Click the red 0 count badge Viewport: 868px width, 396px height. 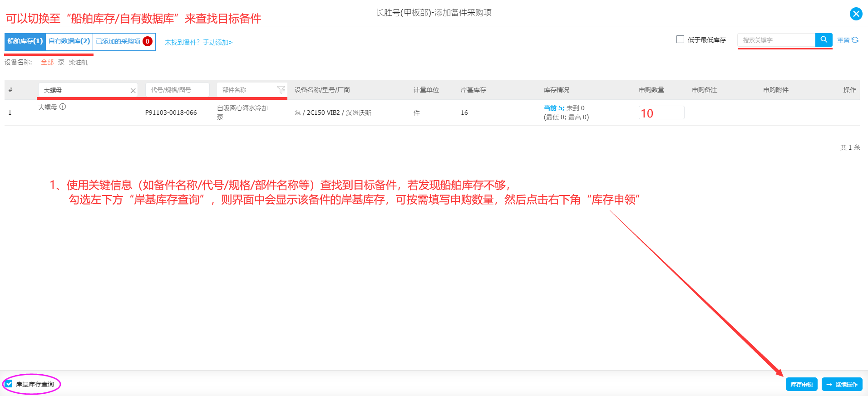point(148,41)
